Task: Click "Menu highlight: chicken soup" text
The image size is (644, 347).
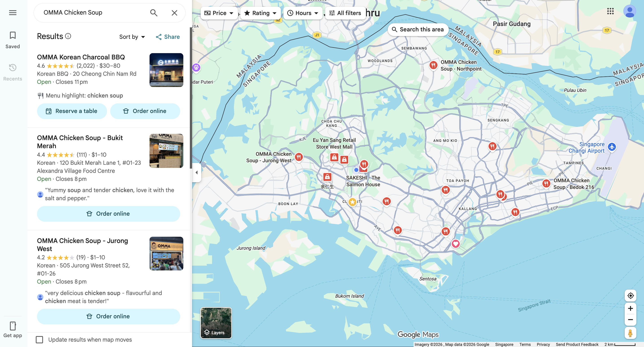Action: point(84,95)
